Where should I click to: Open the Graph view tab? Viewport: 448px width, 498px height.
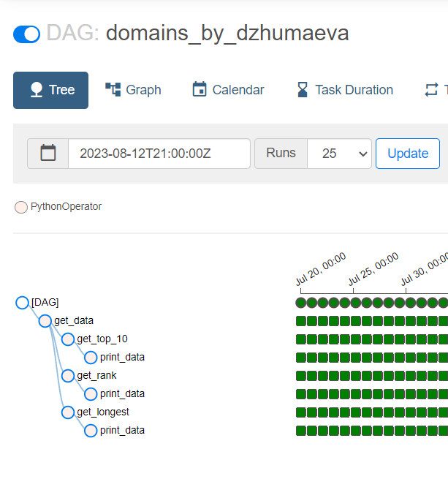[133, 90]
